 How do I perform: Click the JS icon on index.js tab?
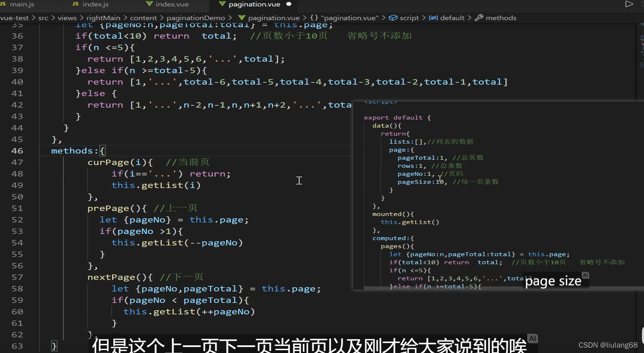(x=75, y=4)
